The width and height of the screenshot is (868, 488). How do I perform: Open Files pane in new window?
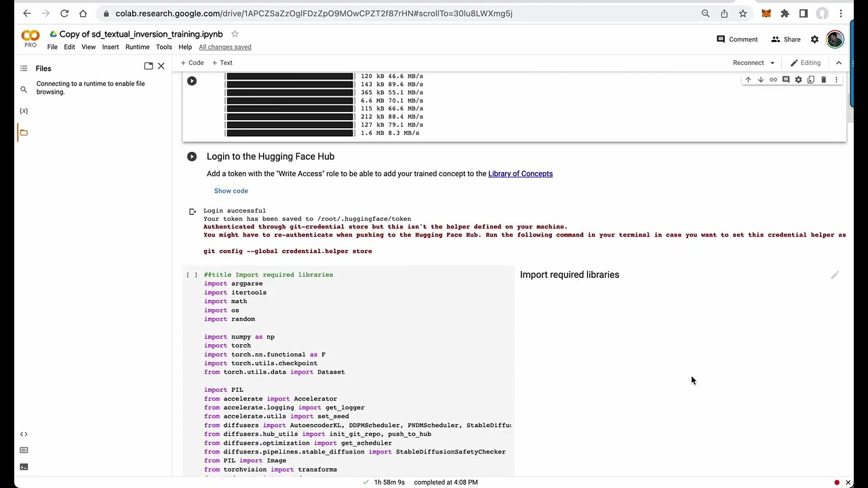149,66
